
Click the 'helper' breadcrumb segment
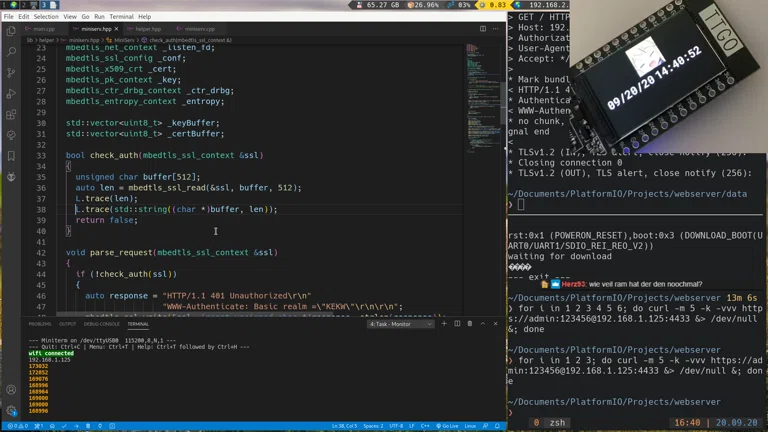click(46, 40)
